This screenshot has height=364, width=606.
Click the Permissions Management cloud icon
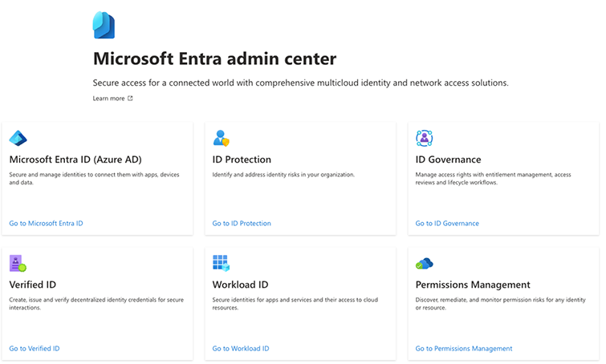424,263
